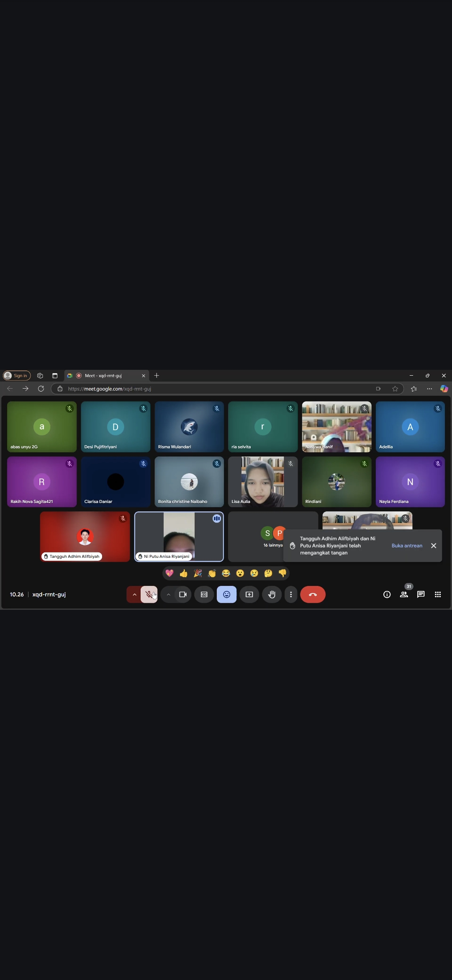This screenshot has height=980, width=452.
Task: Dismiss the raised hand notification
Action: [434, 546]
